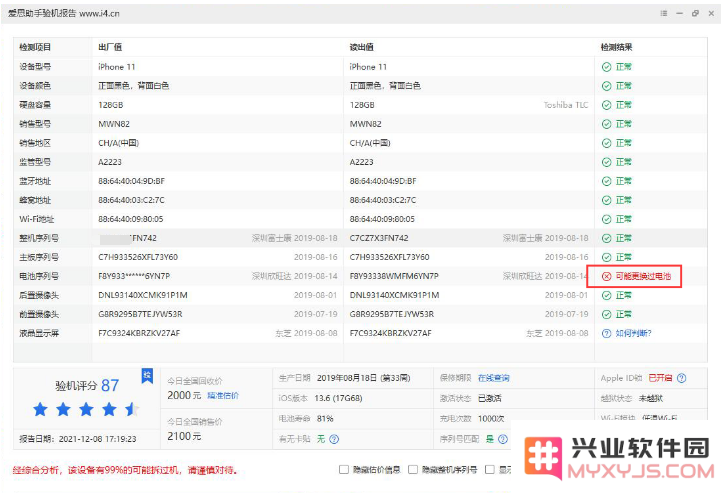Image resolution: width=727 pixels, height=495 pixels.
Task: Select the factory Bluetooth address 88:64:40:04:9D:BF
Action: (131, 181)
